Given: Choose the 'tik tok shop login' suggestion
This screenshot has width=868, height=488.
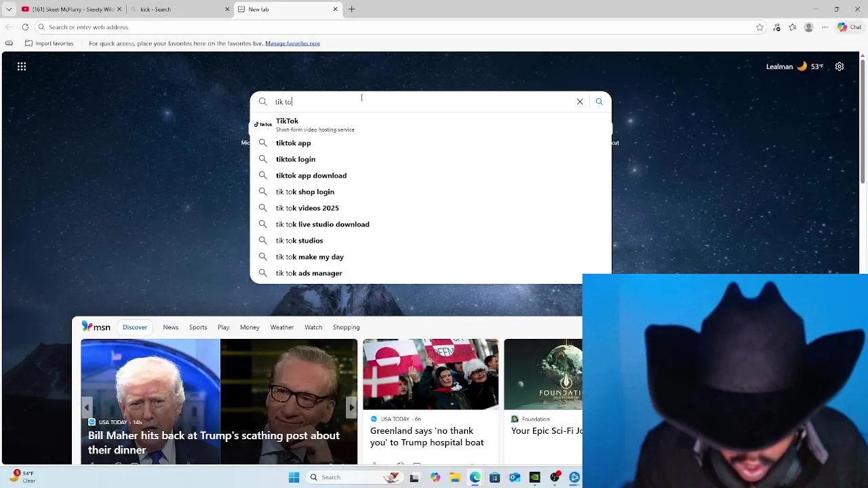Looking at the screenshot, I should point(431,192).
